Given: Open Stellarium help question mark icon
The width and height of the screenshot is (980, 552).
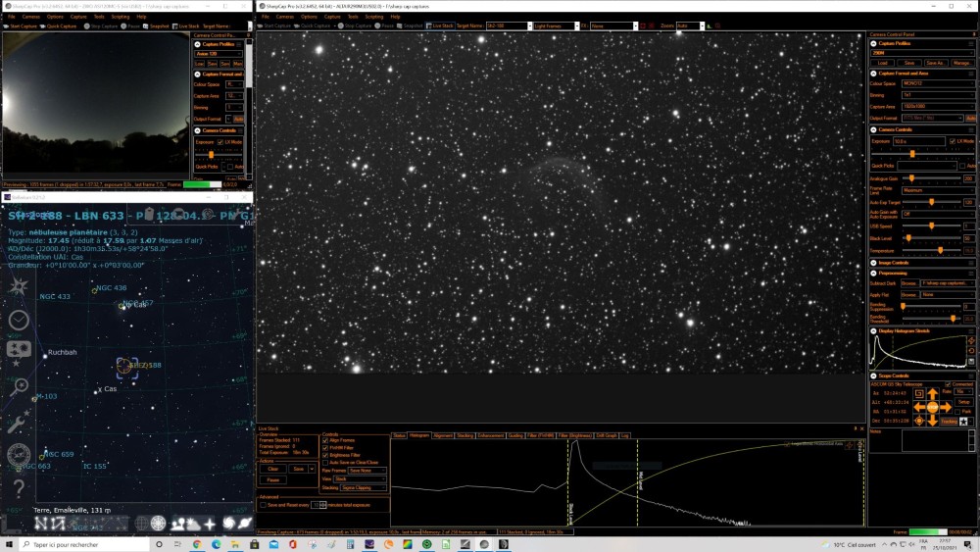Looking at the screenshot, I should click(x=18, y=487).
